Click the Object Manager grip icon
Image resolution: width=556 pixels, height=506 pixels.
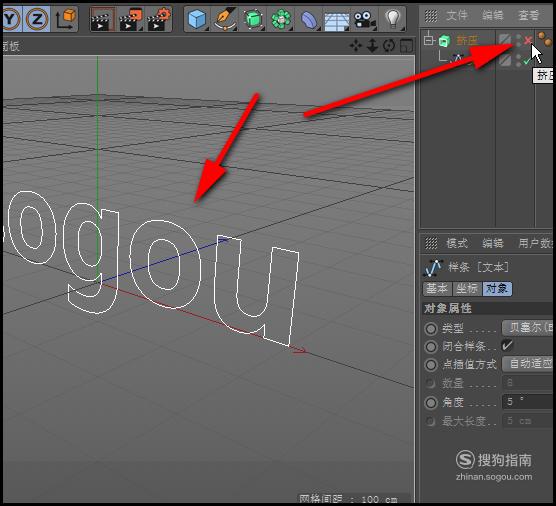(431, 16)
